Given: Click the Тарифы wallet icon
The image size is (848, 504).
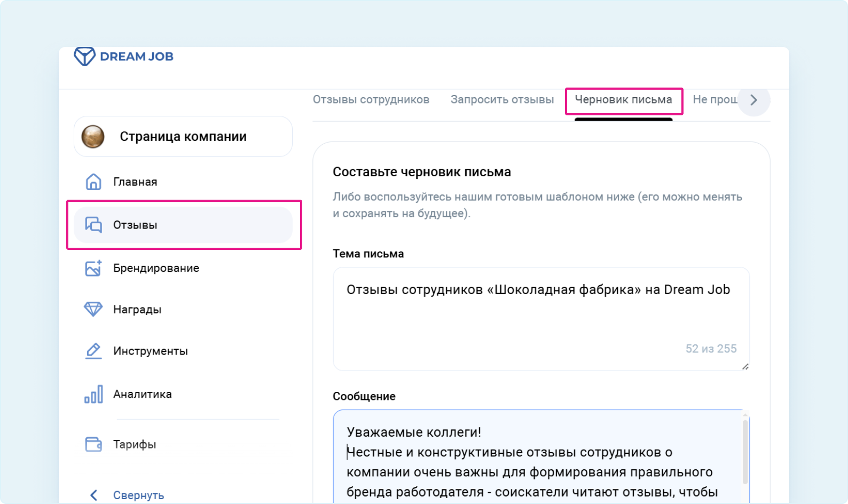Looking at the screenshot, I should point(93,444).
